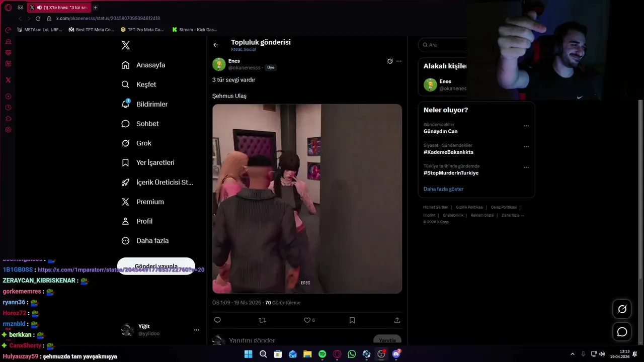Viewport: 644px width, 362px height.
Task: Click the Keşfet magnifier icon
Action: [126, 84]
